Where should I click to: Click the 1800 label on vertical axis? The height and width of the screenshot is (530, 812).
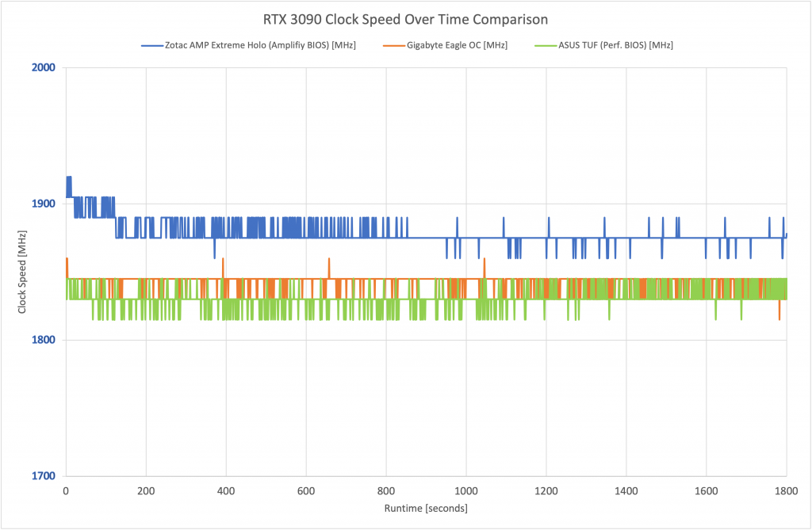[44, 340]
